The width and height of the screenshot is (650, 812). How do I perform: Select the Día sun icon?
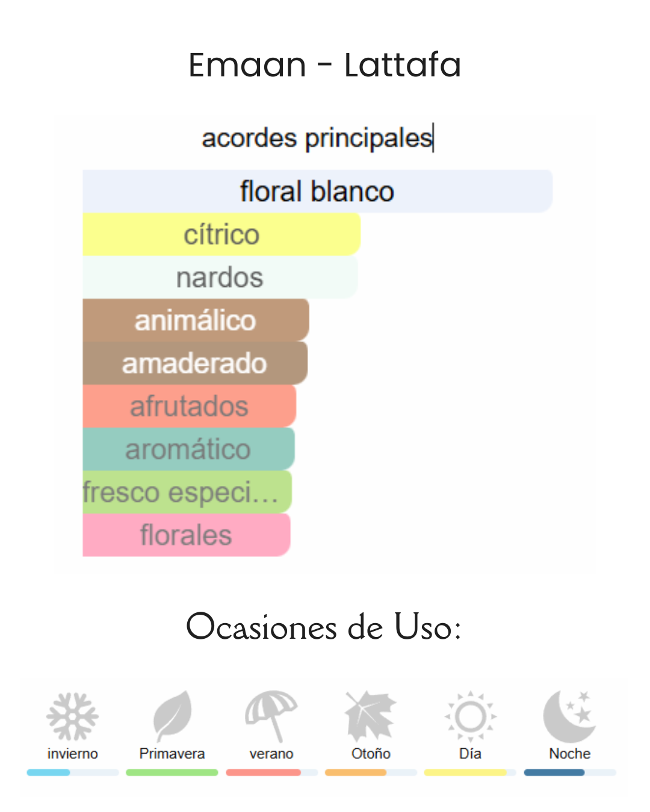coord(470,716)
